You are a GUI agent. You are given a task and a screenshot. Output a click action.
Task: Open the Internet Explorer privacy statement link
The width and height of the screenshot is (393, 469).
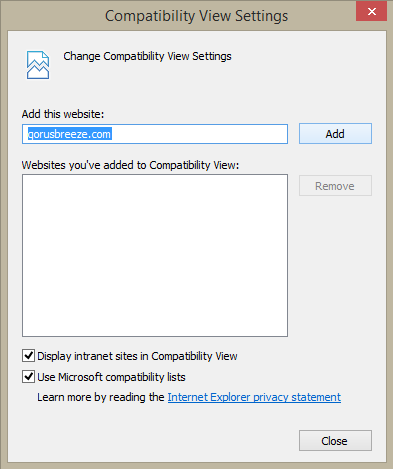point(254,397)
